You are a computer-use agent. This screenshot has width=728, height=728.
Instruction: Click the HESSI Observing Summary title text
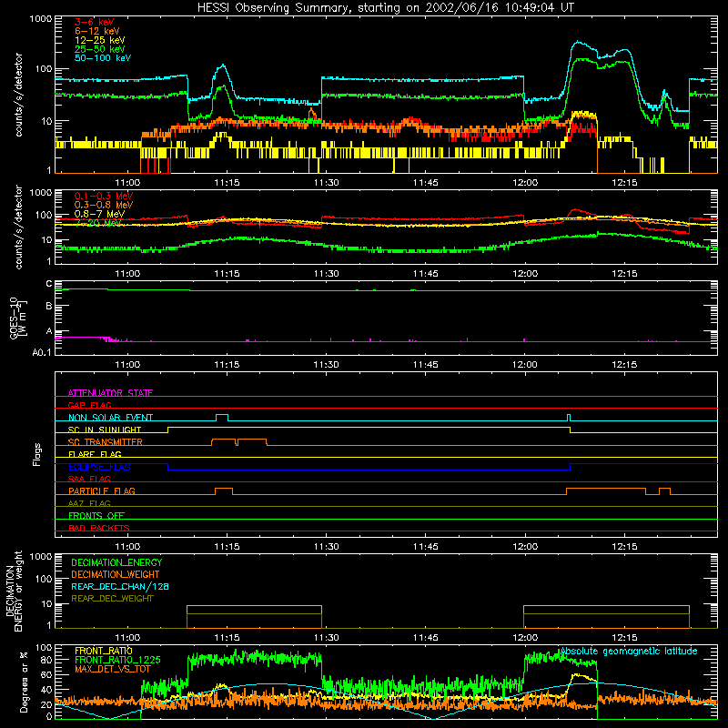pos(386,8)
